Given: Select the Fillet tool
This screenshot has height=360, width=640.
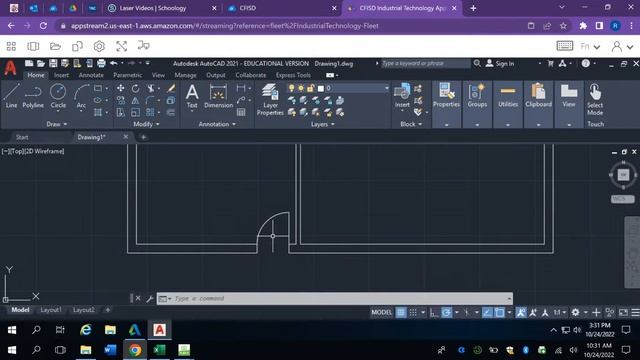Looking at the screenshot, I should [150, 100].
